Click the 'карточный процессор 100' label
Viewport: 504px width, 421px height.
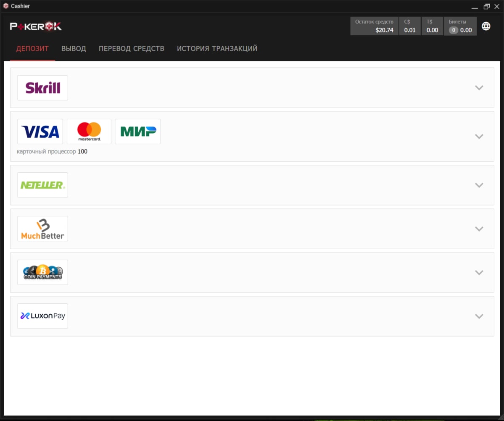click(x=52, y=151)
